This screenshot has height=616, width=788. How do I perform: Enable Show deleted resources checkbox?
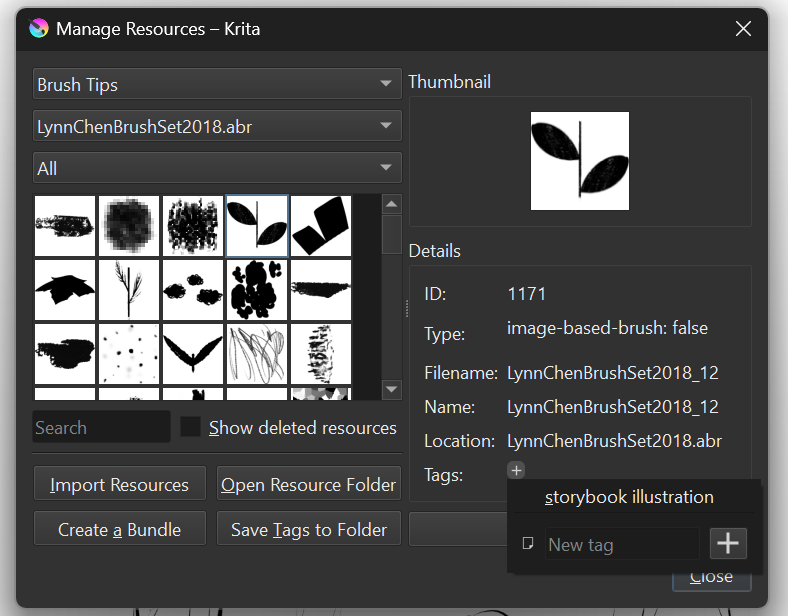coord(191,428)
